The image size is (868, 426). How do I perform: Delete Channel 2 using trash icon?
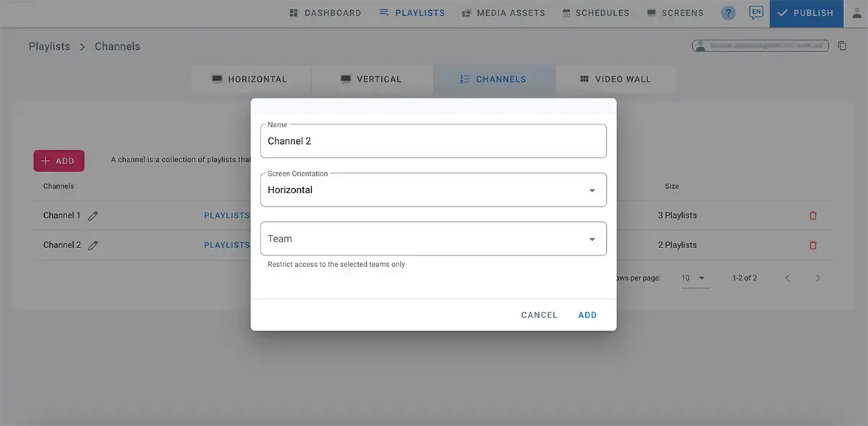813,245
